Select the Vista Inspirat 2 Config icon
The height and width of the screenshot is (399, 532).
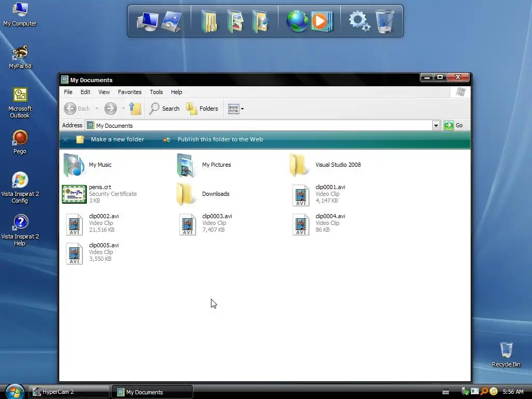click(x=20, y=188)
